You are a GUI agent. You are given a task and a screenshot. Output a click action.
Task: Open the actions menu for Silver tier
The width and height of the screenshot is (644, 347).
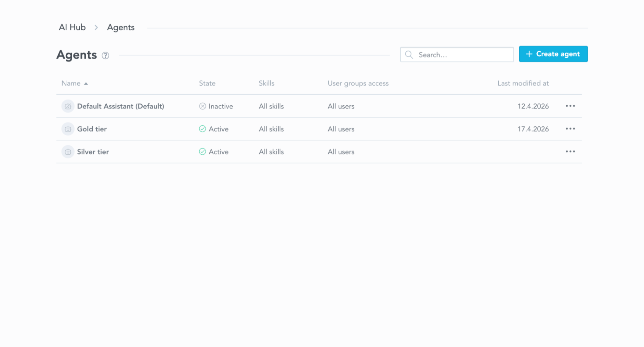point(570,151)
